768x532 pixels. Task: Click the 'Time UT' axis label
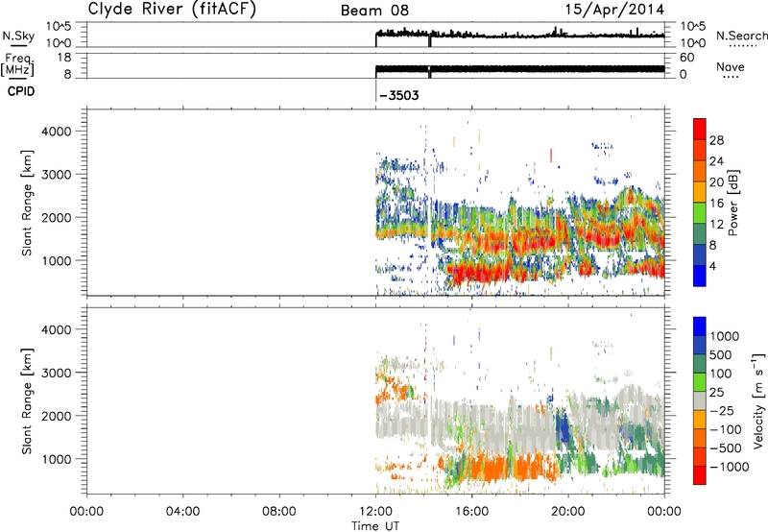[375, 526]
